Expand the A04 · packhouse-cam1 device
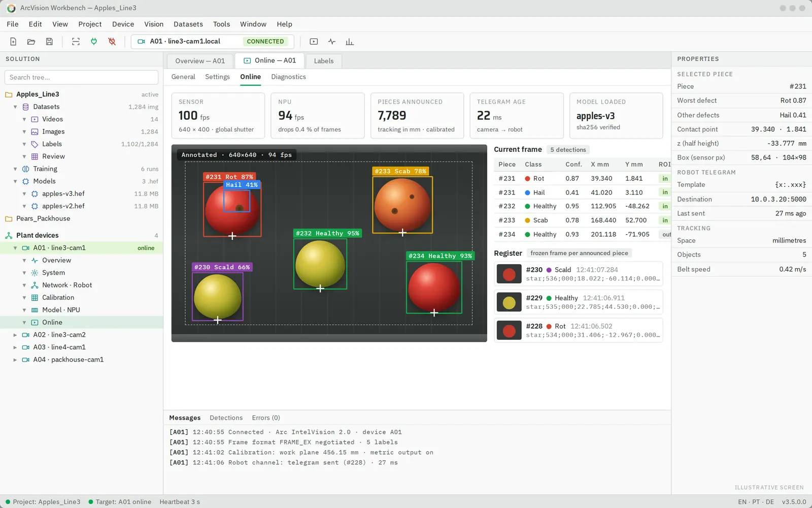The width and height of the screenshot is (812, 508). 15,360
